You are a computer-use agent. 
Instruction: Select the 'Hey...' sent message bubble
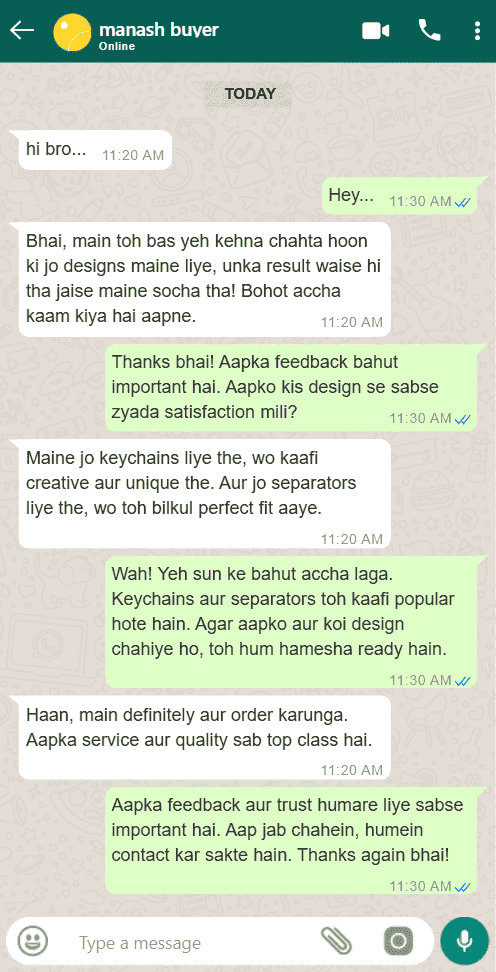pyautogui.click(x=399, y=195)
